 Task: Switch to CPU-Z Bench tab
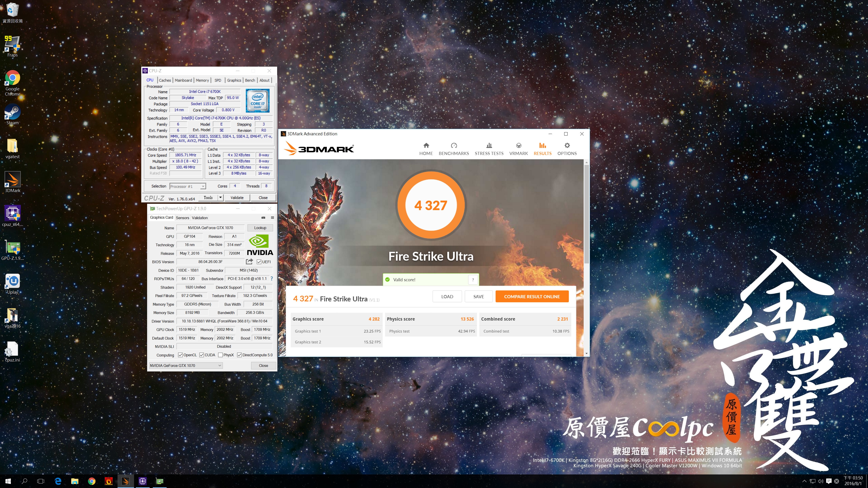point(250,80)
